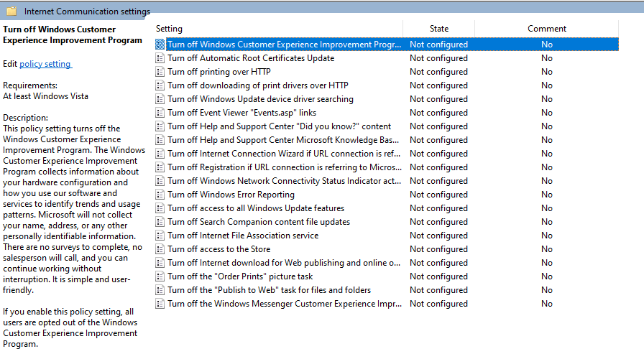Viewport: 644px width, 349px height.
Task: Select Turn off the "Order Prints" picture task
Action: (240, 276)
